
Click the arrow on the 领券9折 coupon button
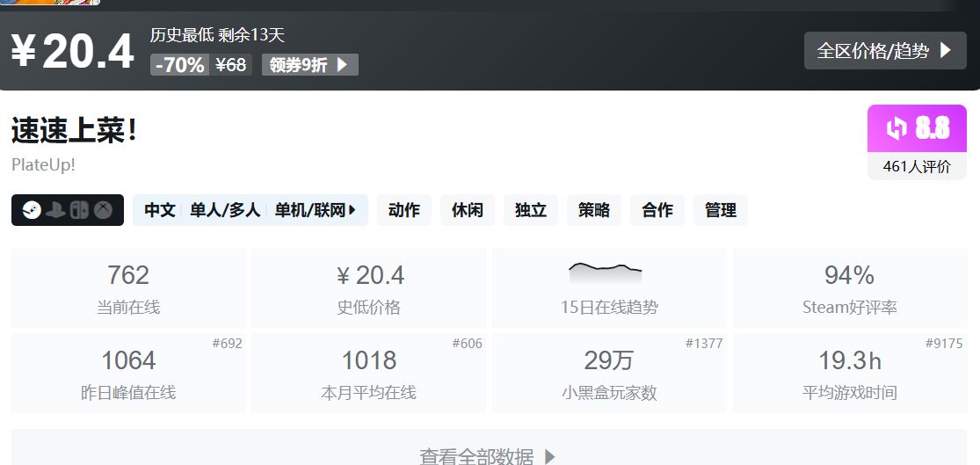click(x=342, y=64)
